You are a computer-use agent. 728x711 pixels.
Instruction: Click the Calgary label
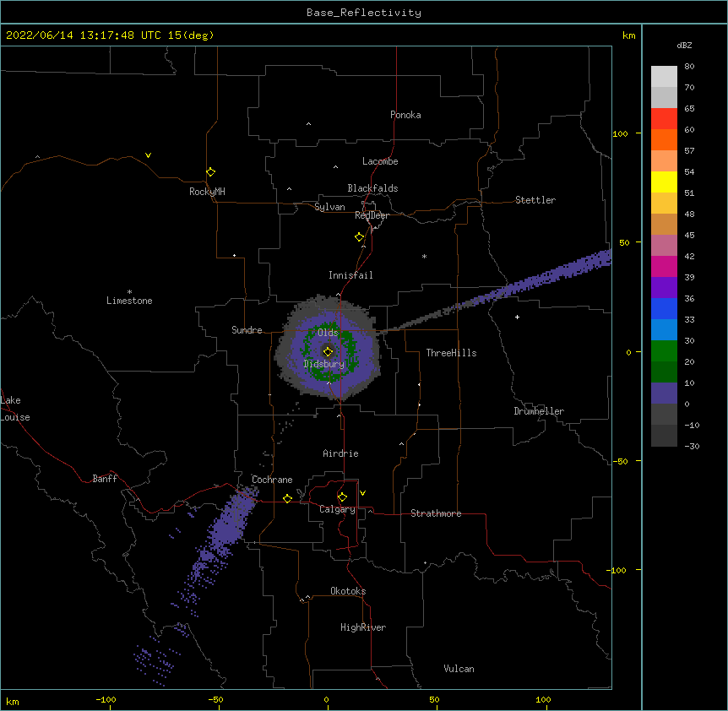337,509
